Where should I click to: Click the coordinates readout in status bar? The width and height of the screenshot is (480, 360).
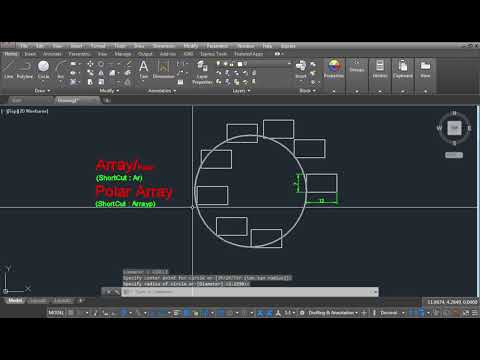pyautogui.click(x=452, y=302)
